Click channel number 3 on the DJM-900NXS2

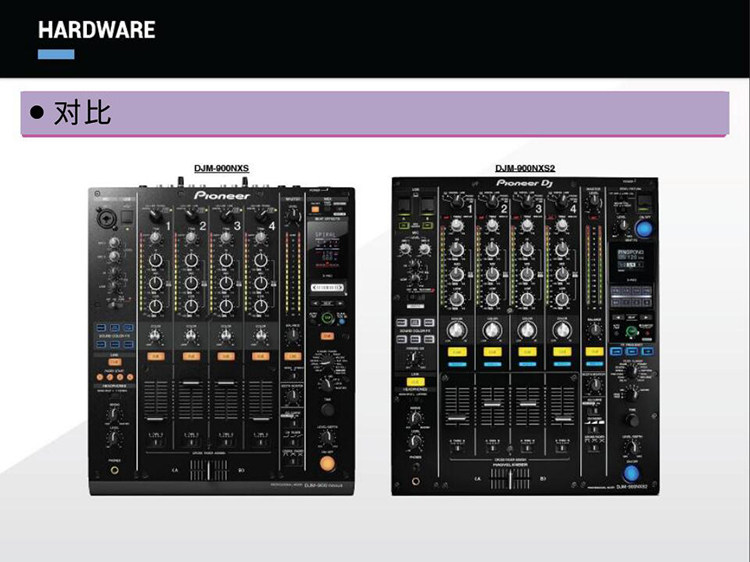(539, 209)
